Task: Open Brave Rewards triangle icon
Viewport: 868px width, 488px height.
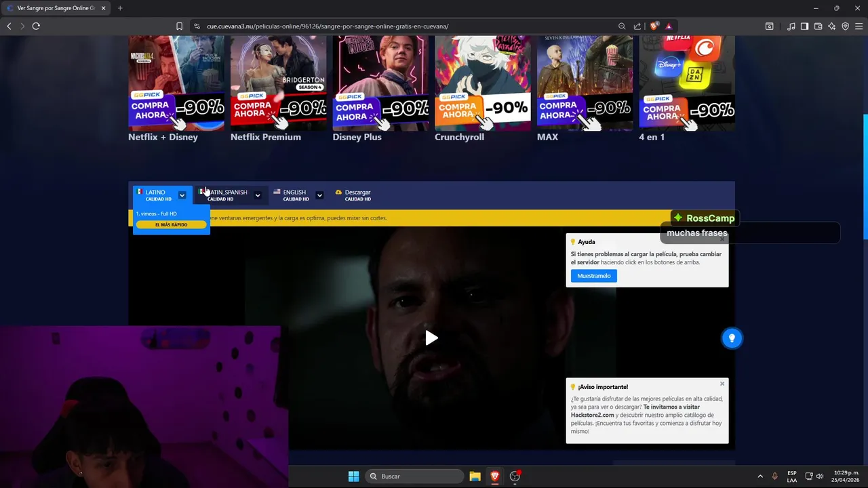Action: (x=669, y=26)
